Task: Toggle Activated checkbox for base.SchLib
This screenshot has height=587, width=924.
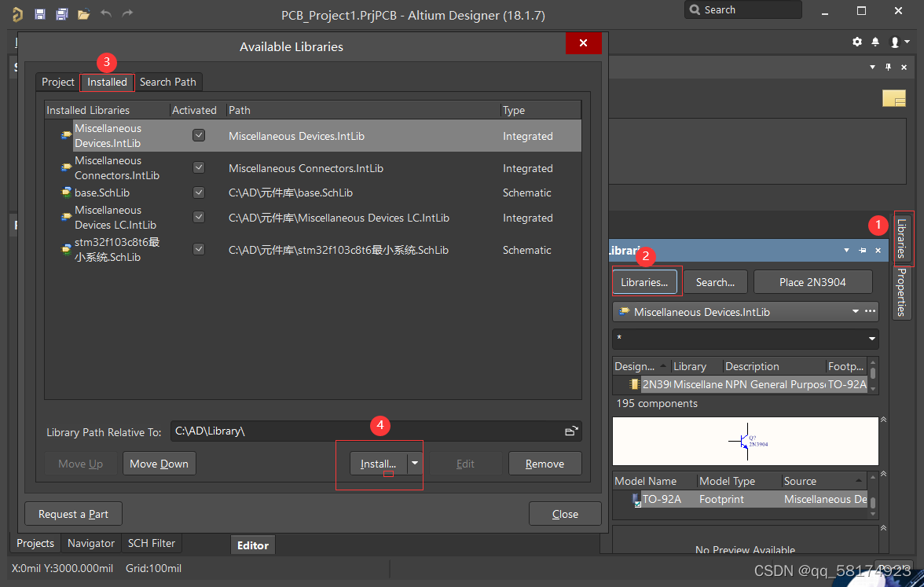Action: click(x=199, y=193)
